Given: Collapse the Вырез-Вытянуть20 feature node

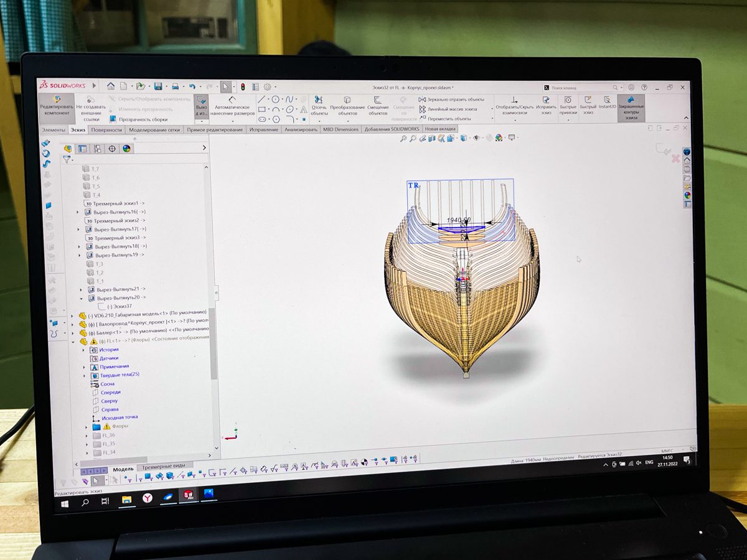Looking at the screenshot, I should pyautogui.click(x=82, y=298).
